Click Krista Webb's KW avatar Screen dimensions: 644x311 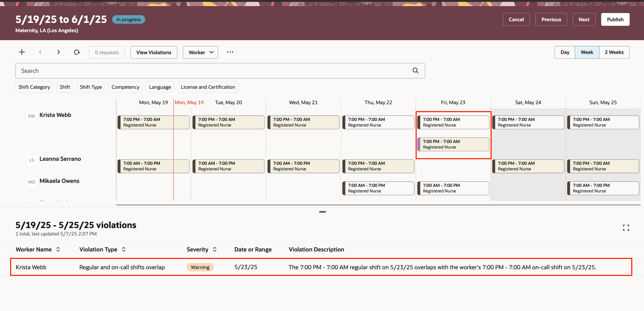pyautogui.click(x=32, y=116)
